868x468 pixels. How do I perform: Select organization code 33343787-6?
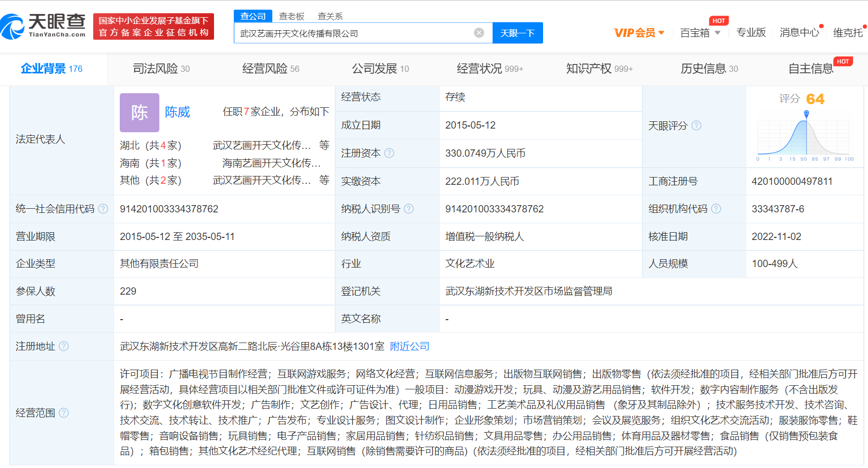pyautogui.click(x=778, y=209)
